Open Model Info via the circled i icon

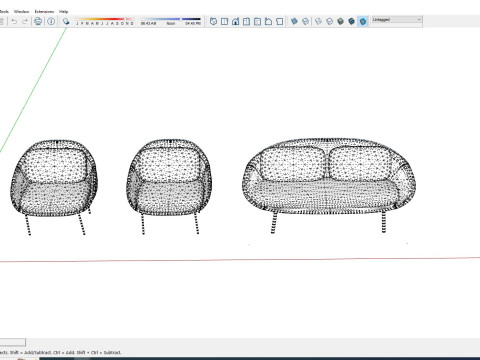51,21
